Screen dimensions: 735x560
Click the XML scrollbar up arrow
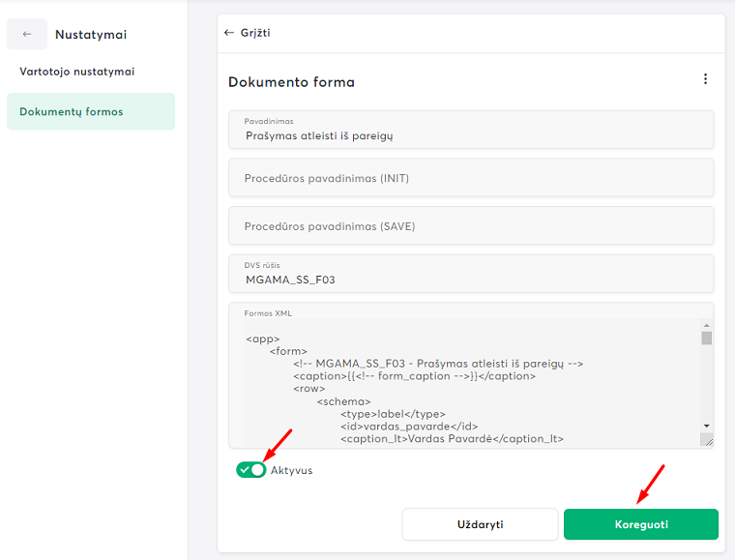pos(706,326)
